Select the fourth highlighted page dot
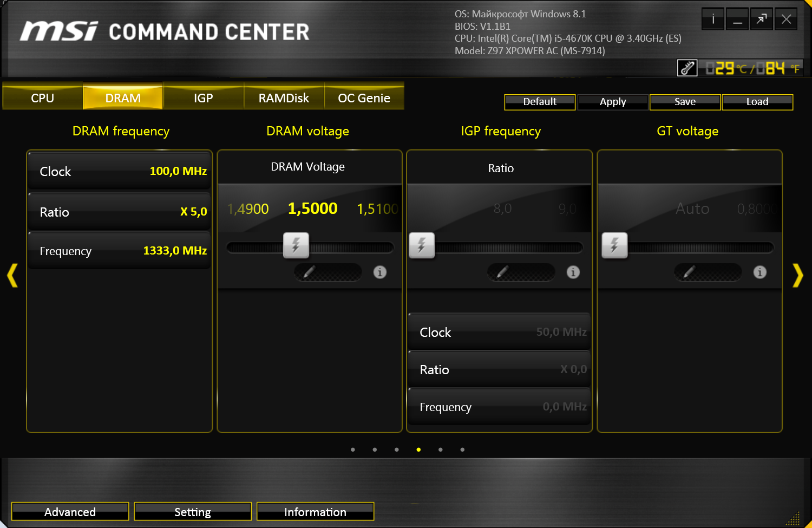This screenshot has width=812, height=528. coord(418,449)
